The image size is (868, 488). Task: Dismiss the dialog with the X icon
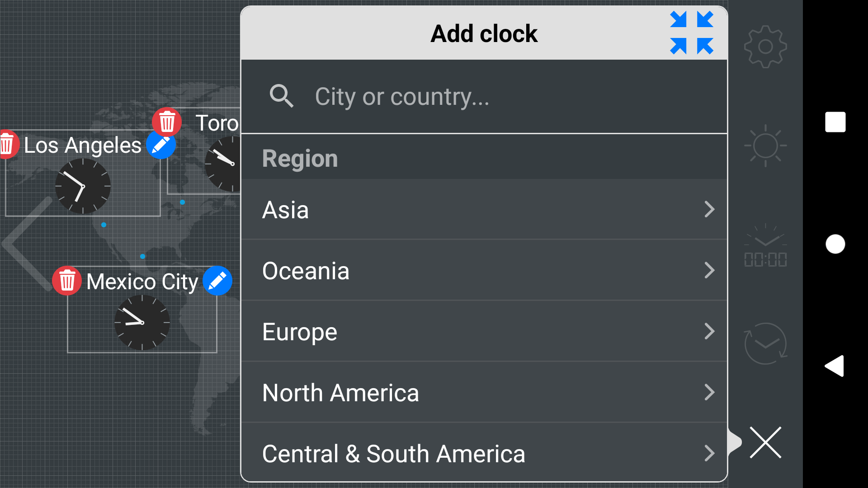click(765, 443)
